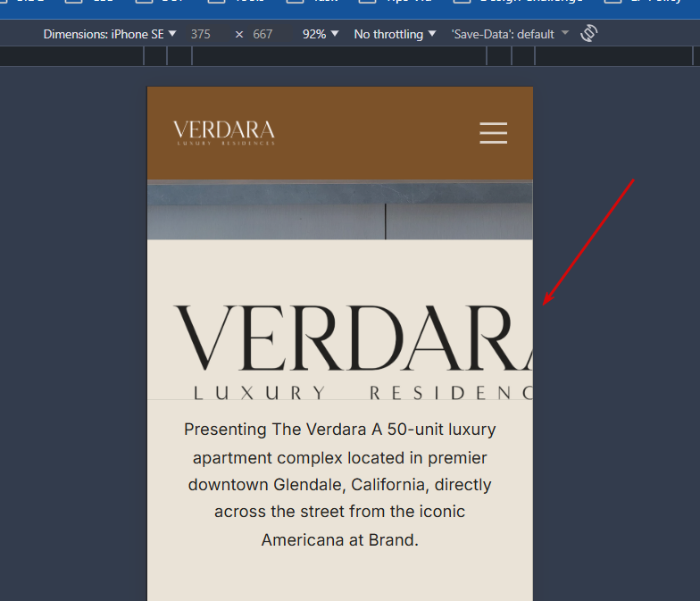Open the Dimensions: iPhone SE device dropdown
Screen dimensions: 700x601
[110, 34]
